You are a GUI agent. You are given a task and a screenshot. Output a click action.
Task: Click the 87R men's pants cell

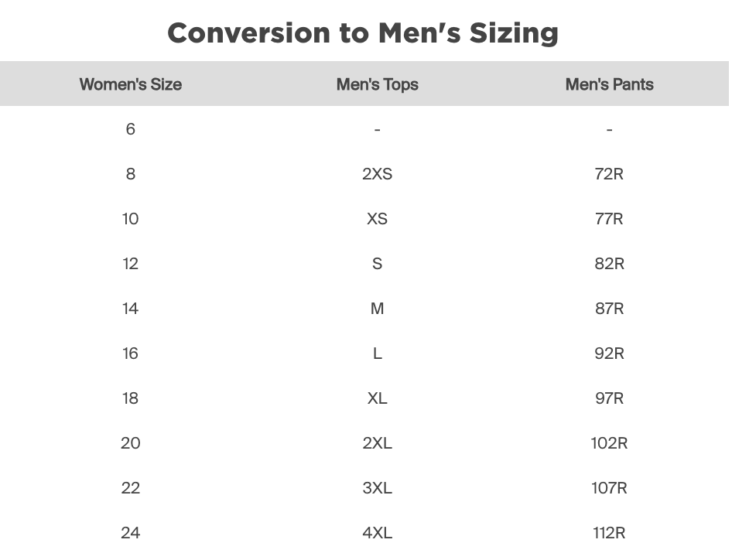pos(609,309)
